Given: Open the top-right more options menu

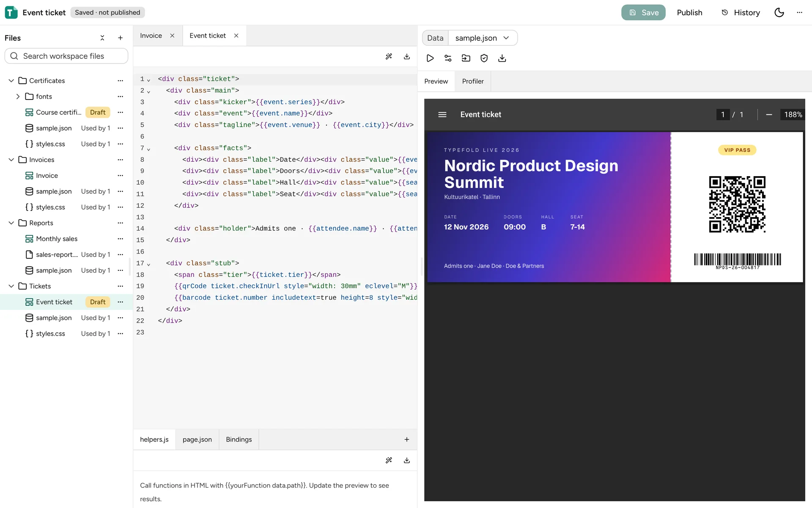Looking at the screenshot, I should [799, 13].
